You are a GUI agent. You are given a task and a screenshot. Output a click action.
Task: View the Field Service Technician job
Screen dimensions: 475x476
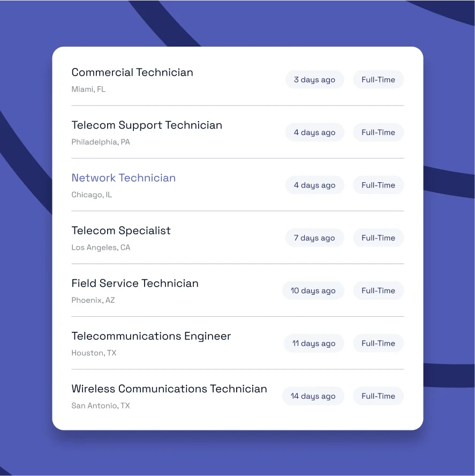click(x=135, y=283)
